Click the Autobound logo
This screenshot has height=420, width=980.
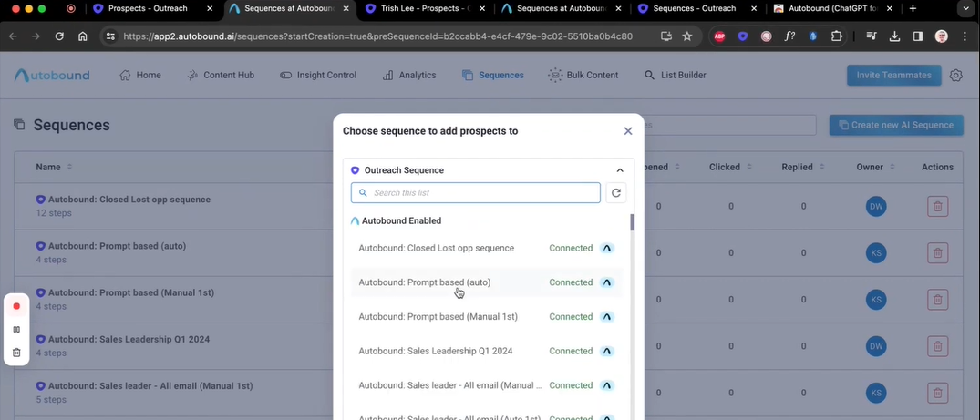pos(52,75)
